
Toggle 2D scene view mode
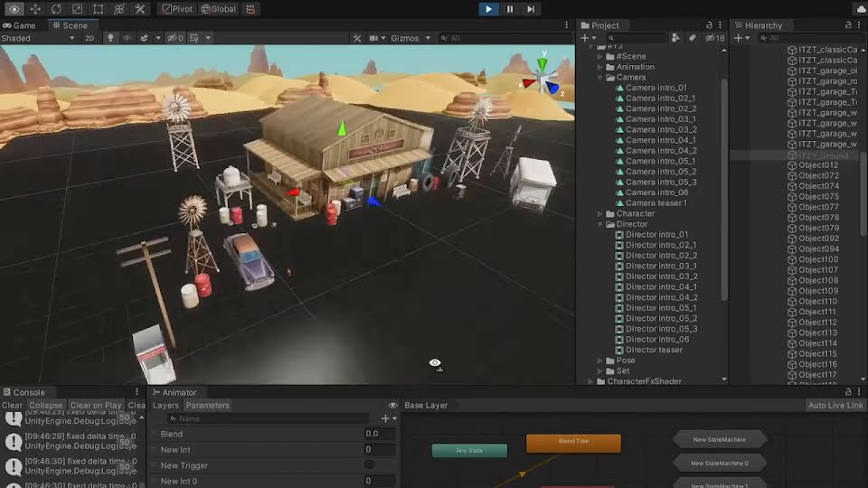pos(90,38)
